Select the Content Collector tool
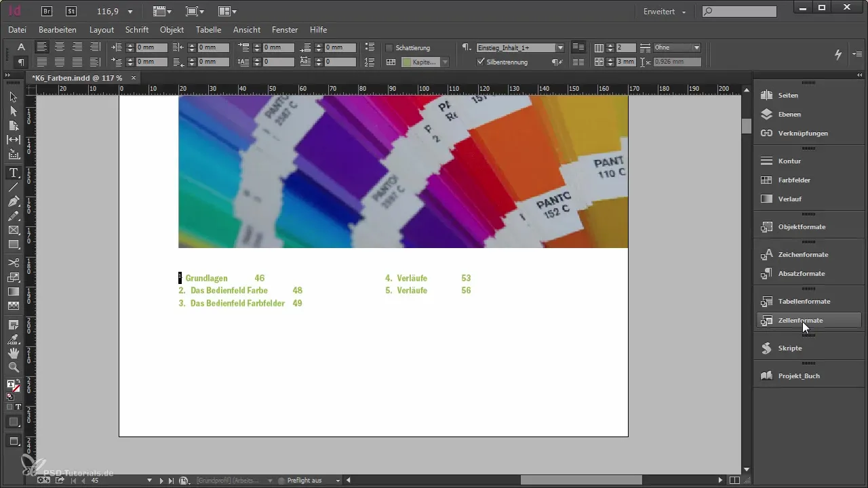 tap(13, 155)
